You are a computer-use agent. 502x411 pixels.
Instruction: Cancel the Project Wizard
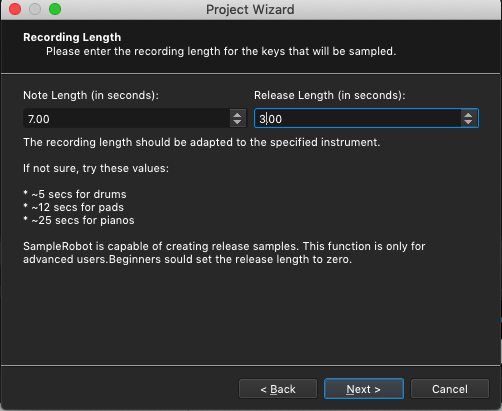tap(450, 389)
